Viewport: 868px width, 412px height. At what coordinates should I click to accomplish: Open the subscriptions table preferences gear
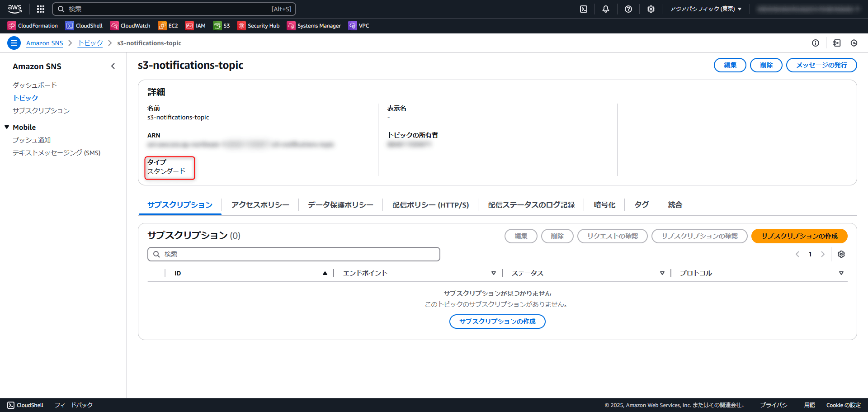(841, 254)
